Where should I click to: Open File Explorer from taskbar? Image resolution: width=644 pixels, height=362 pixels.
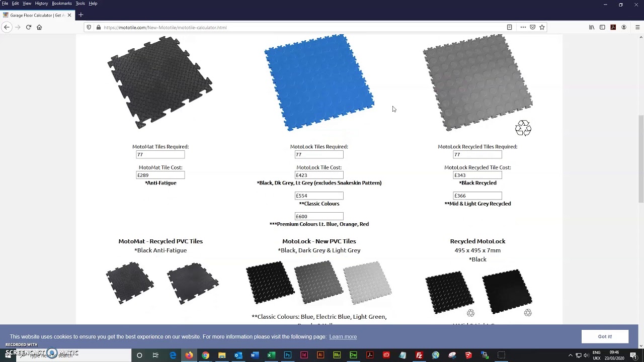click(x=222, y=355)
